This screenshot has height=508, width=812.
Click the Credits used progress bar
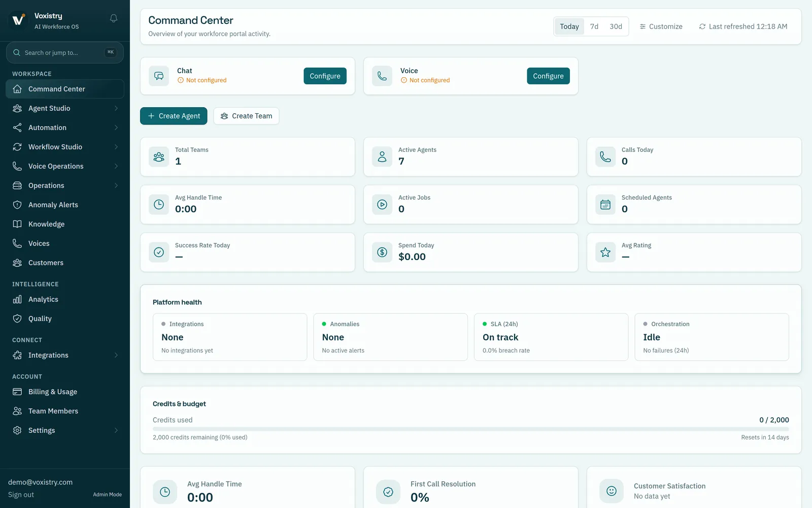click(x=471, y=429)
